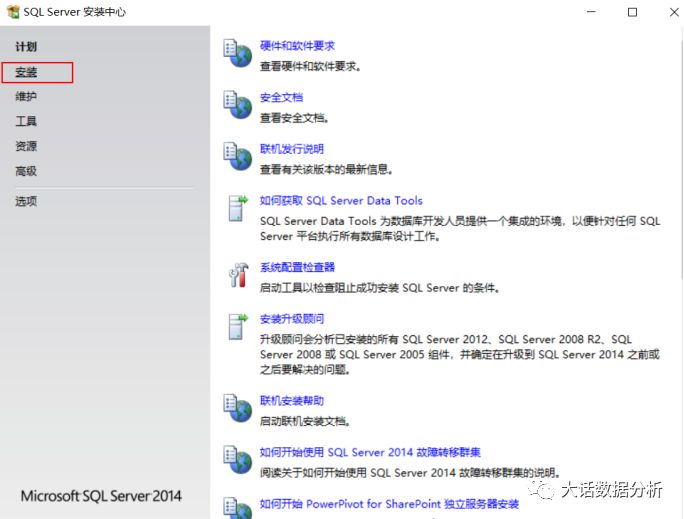
Task: Open 如何开始 PowerPivot for SharePoint 独立服务器安装 link
Action: (389, 504)
